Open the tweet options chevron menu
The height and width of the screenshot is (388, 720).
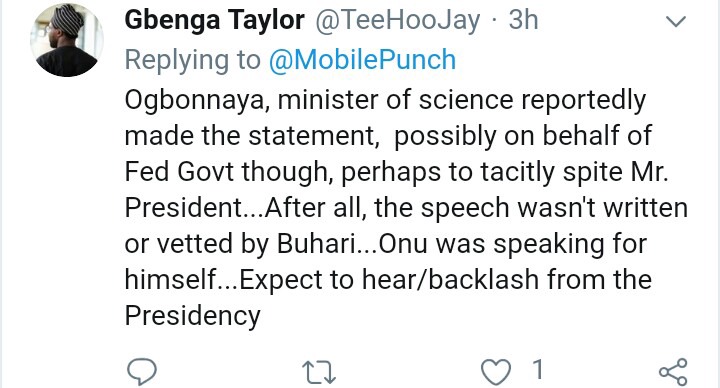pyautogui.click(x=675, y=21)
